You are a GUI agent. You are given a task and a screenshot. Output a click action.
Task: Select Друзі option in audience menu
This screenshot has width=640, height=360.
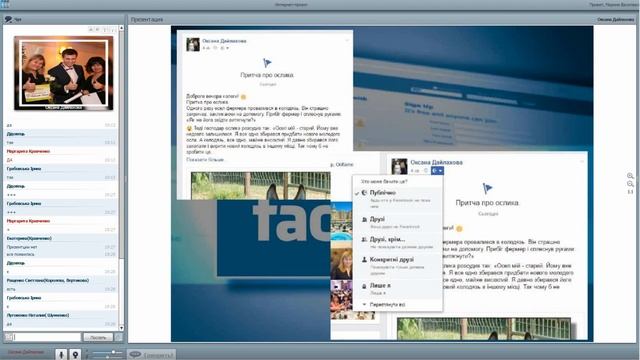pos(398,222)
